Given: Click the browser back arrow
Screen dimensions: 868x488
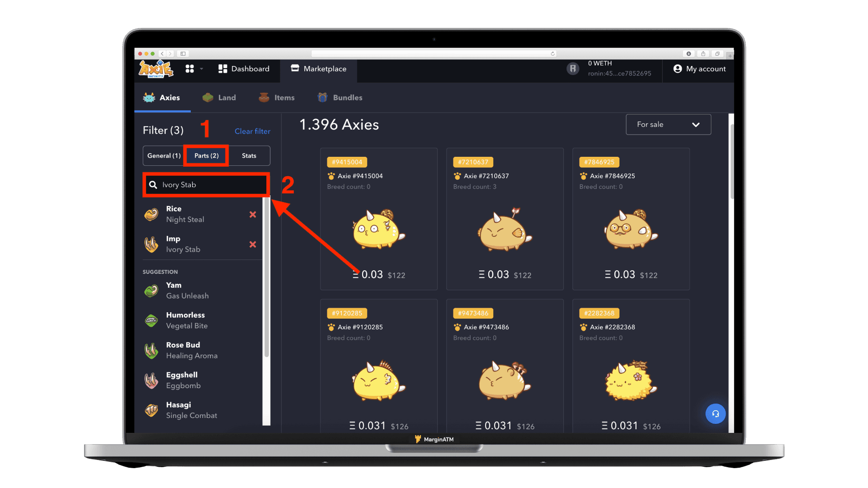Looking at the screenshot, I should pyautogui.click(x=162, y=54).
